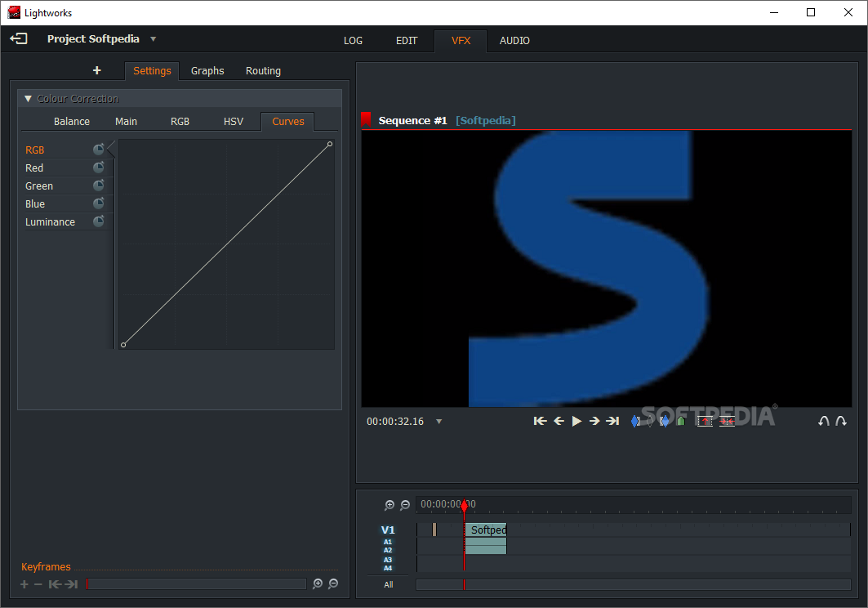Select the A1 audio track label
This screenshot has width=868, height=608.
[388, 542]
